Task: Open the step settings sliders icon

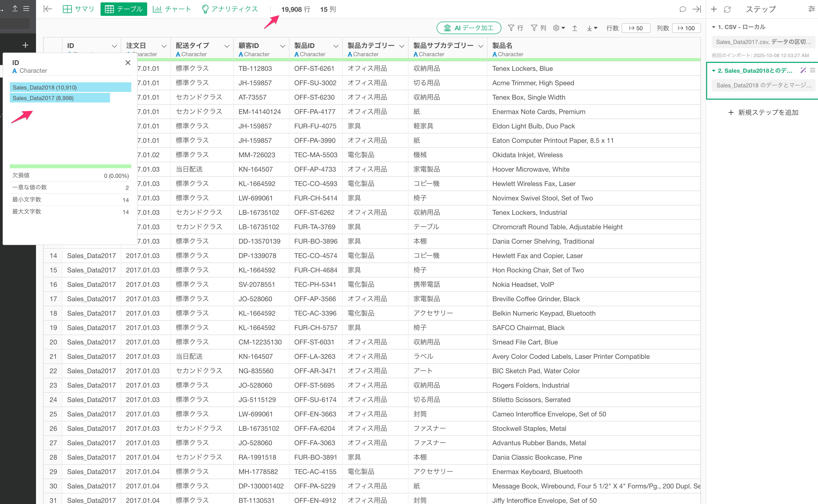Action: 811,9
